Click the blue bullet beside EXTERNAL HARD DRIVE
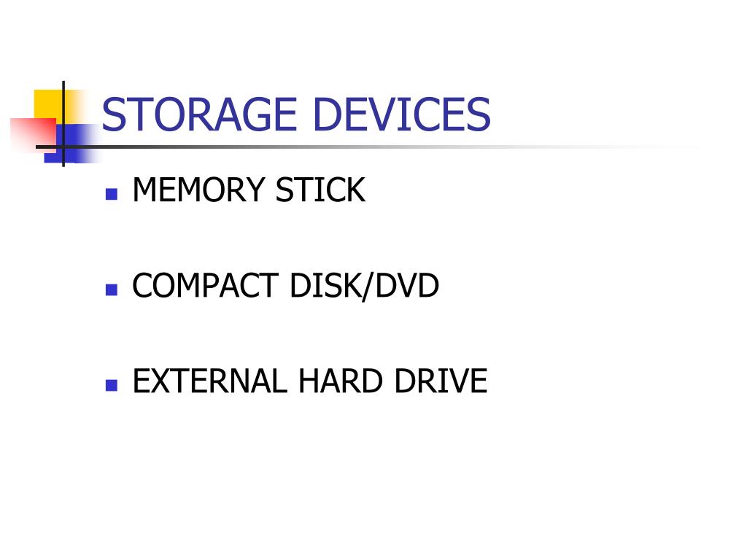This screenshot has width=747, height=560. 112,385
